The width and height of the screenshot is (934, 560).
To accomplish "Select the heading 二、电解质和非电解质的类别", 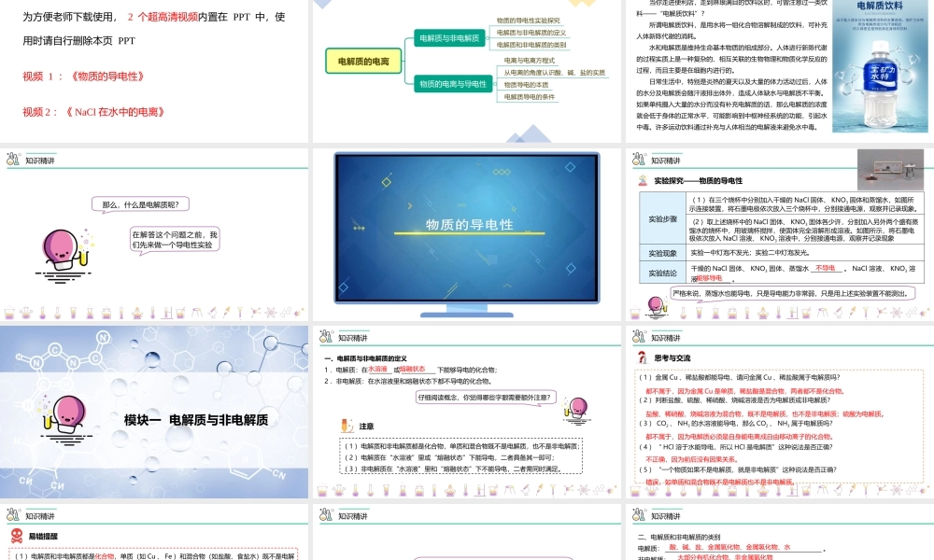I will point(679,537).
